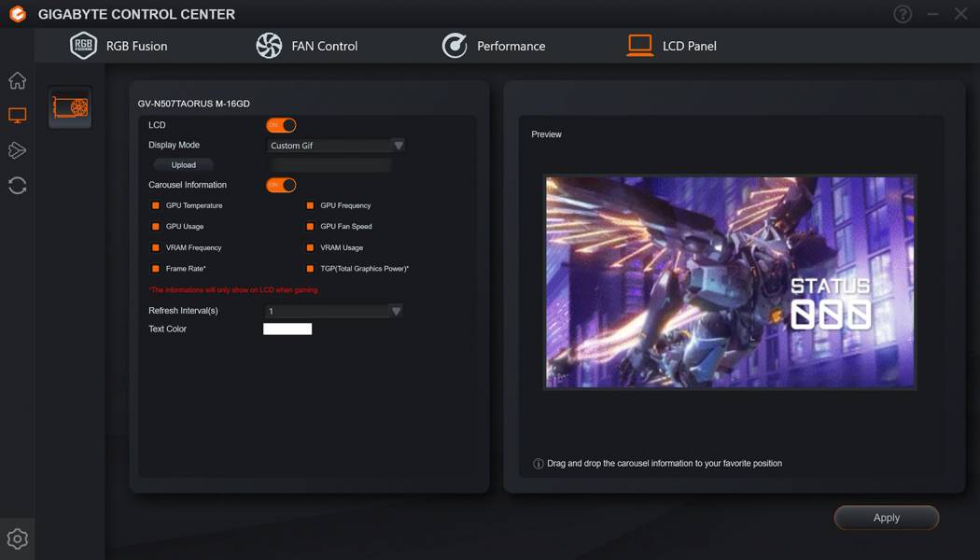Click the Preview label
The width and height of the screenshot is (980, 560).
[546, 134]
